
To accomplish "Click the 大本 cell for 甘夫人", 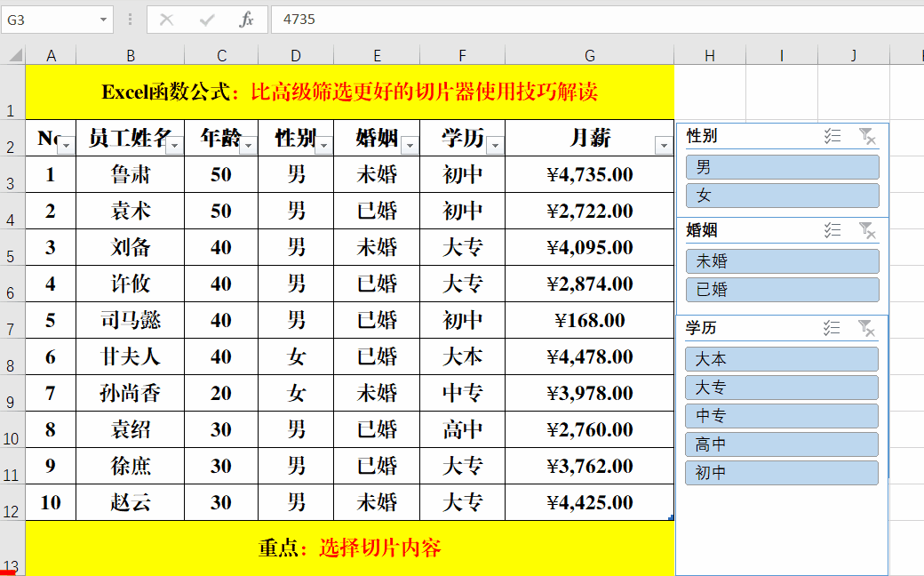I will click(x=463, y=356).
